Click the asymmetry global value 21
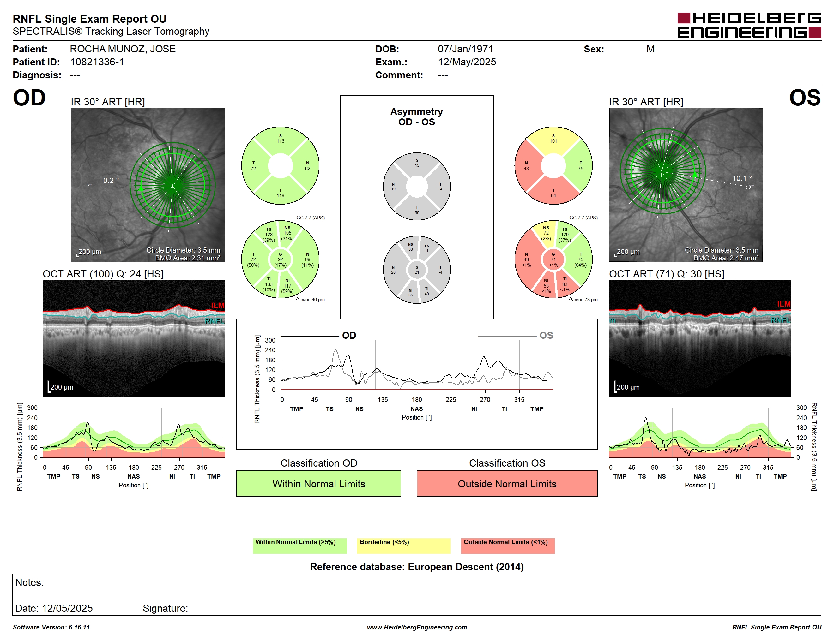The width and height of the screenshot is (834, 644). click(x=417, y=270)
